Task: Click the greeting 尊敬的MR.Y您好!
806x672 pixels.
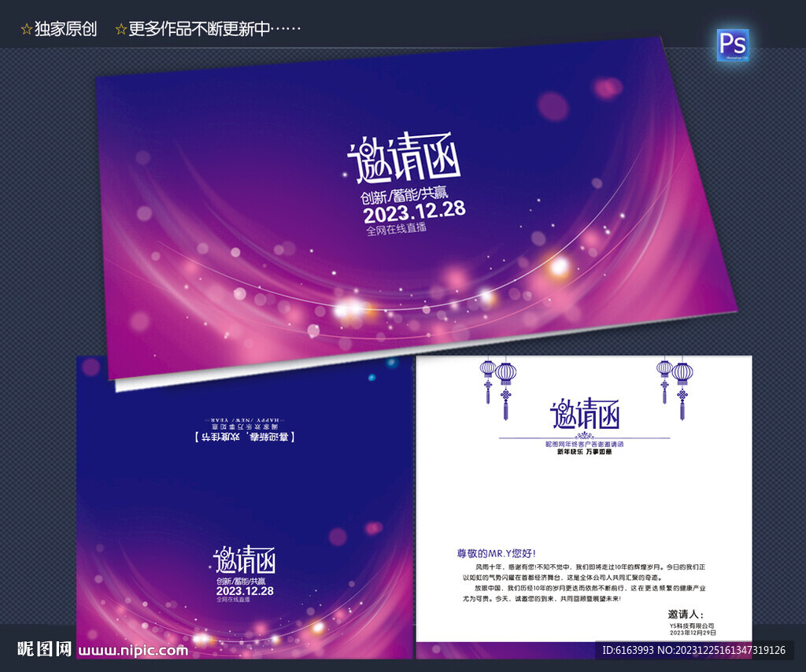Action: click(x=497, y=553)
